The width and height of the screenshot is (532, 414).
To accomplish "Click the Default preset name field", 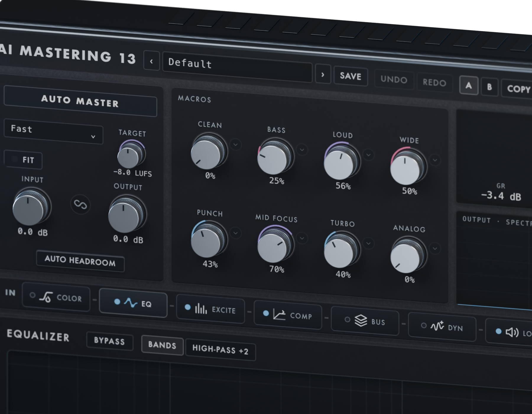I will (237, 67).
